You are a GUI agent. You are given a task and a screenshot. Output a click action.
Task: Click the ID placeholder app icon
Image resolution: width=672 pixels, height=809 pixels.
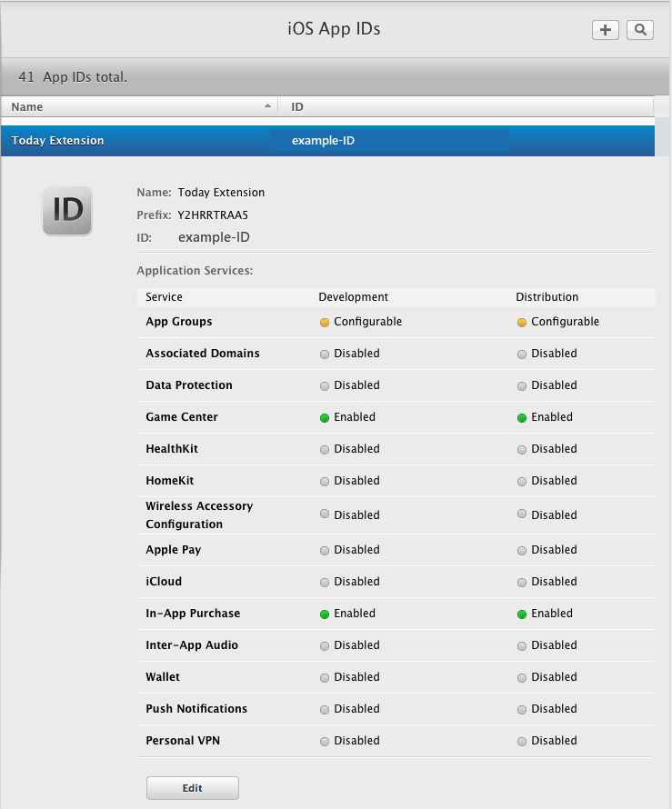[x=66, y=211]
